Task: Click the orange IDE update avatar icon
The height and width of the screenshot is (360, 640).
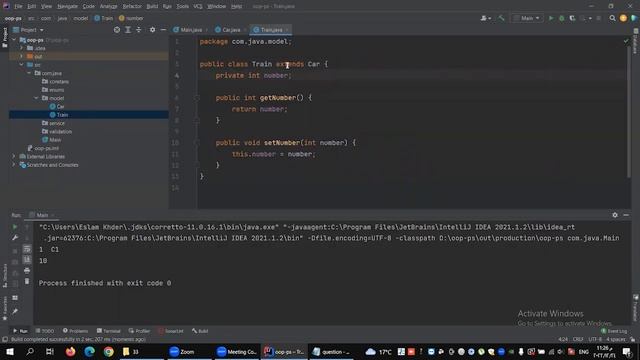Action: coord(623,18)
